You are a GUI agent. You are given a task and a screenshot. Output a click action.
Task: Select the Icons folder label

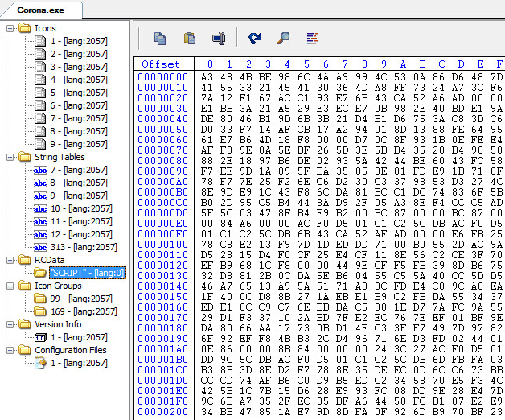point(45,28)
